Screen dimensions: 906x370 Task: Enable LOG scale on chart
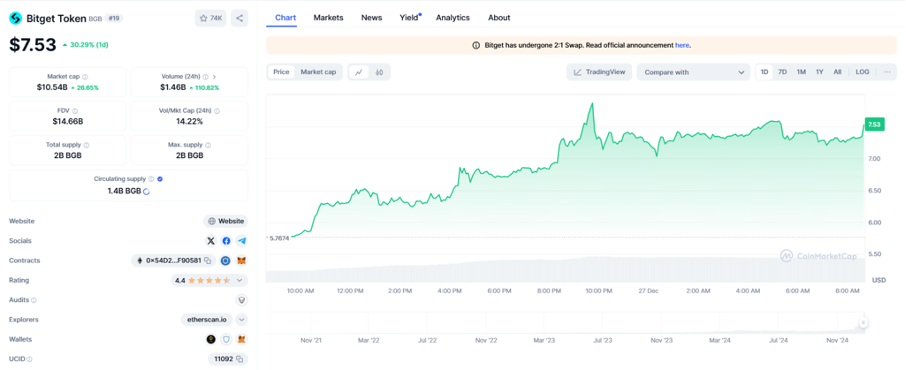pyautogui.click(x=862, y=72)
